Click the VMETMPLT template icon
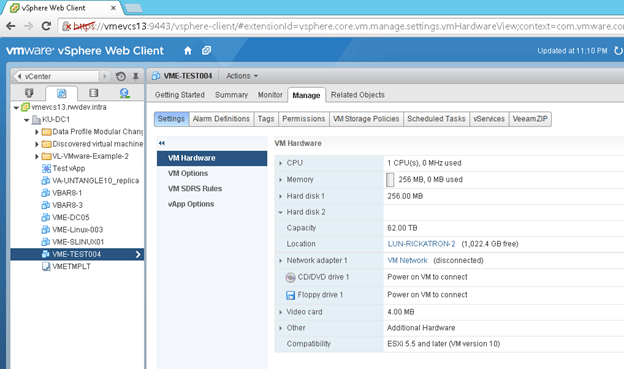The height and width of the screenshot is (369, 624). point(46,266)
